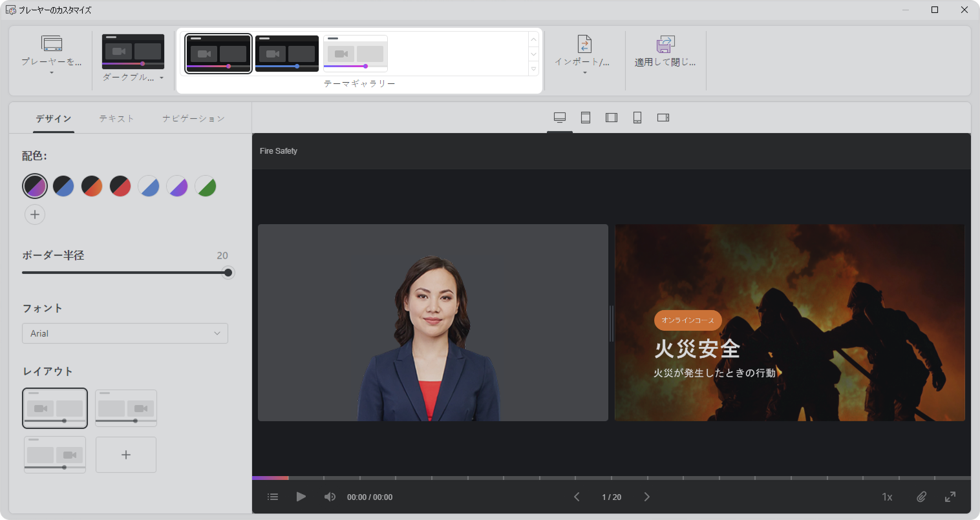Image resolution: width=980 pixels, height=520 pixels.
Task: Select the light theme in gallery
Action: pos(356,54)
